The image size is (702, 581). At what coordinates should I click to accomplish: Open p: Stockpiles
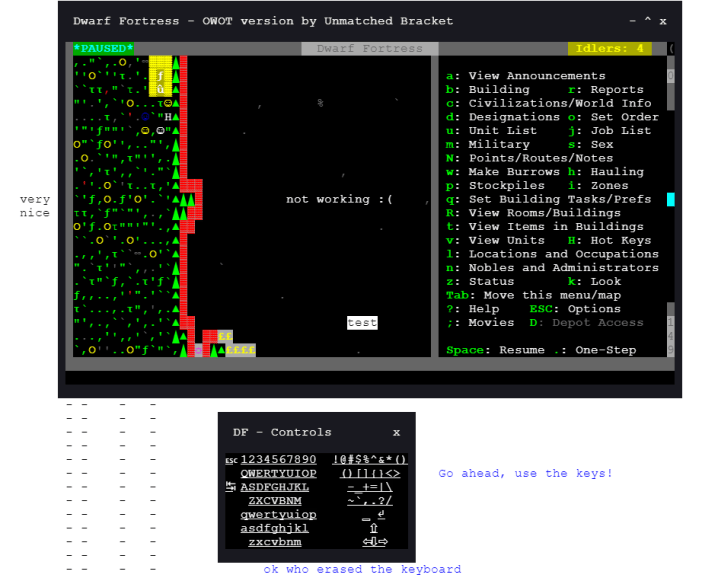point(495,185)
